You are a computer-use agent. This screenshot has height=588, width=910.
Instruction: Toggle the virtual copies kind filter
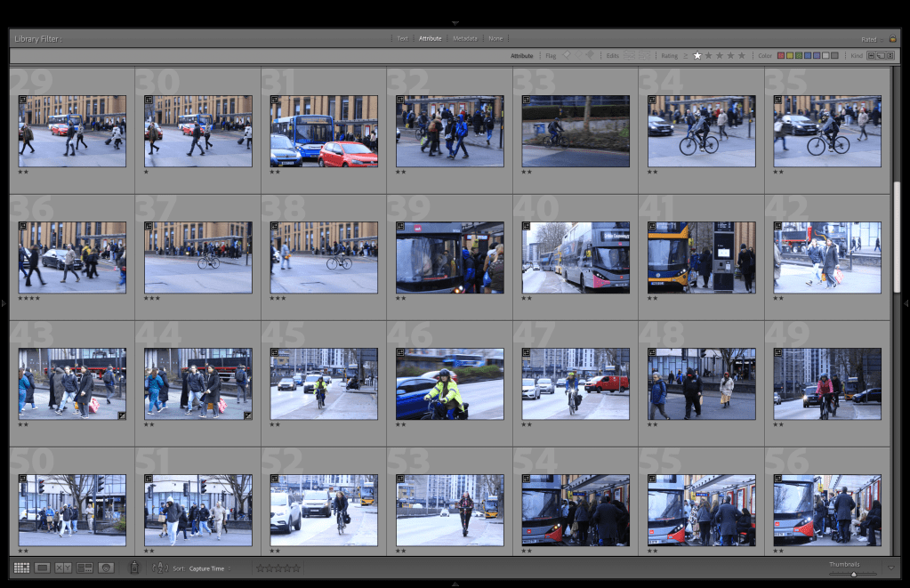tap(881, 56)
